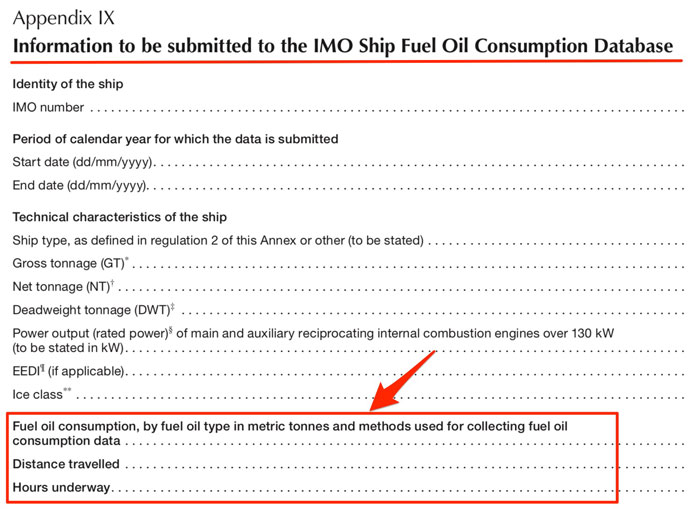Click the "Start date (dd/mm/yyyy)" label
Screen dimensions: 700x509
click(84, 162)
